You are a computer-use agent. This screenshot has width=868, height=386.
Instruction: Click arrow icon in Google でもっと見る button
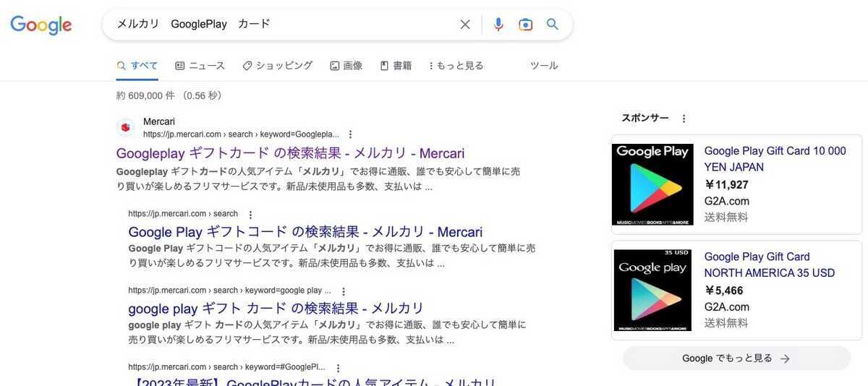pyautogui.click(x=785, y=359)
